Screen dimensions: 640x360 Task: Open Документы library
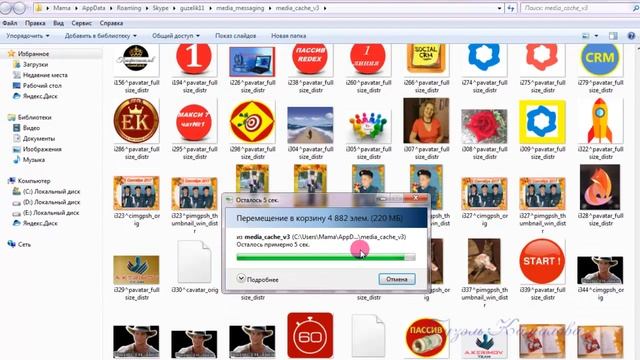coord(39,139)
